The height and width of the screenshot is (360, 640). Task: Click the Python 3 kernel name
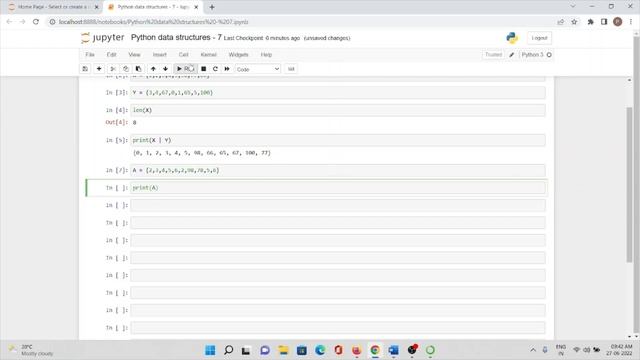tap(532, 55)
